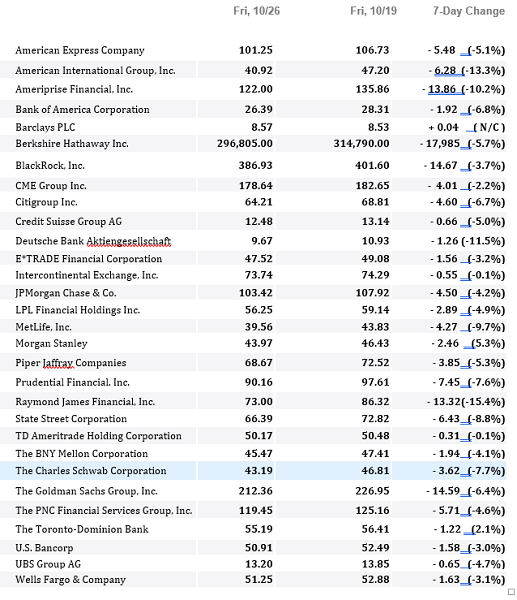The height and width of the screenshot is (600, 517).
Task: Click the value 50.48 for TD Ameritrade
Action: (375, 436)
